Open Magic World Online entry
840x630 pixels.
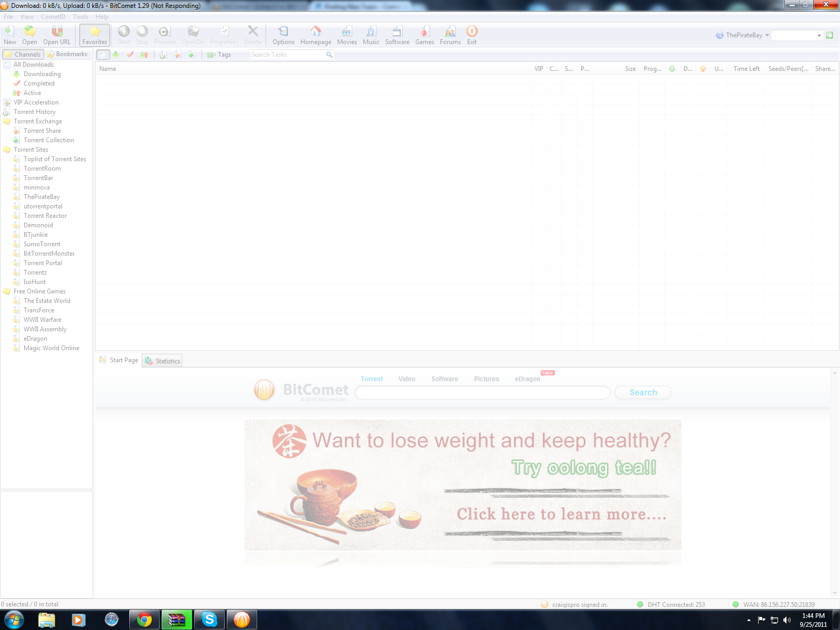51,348
